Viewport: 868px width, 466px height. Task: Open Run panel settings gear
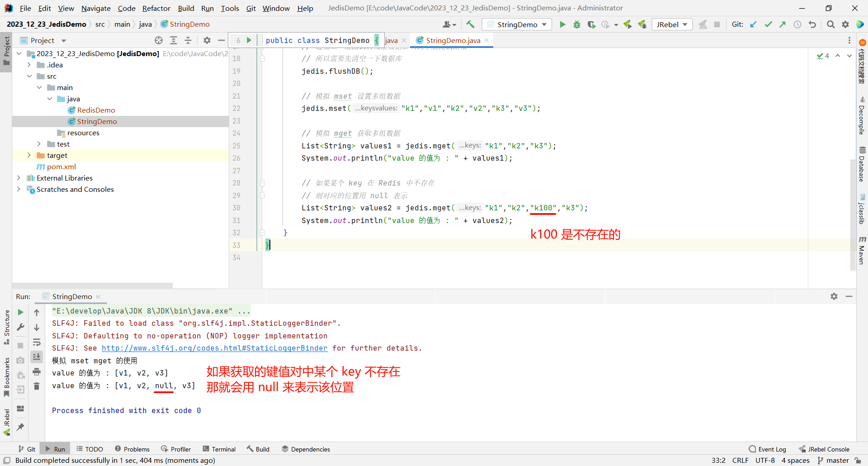(x=834, y=296)
